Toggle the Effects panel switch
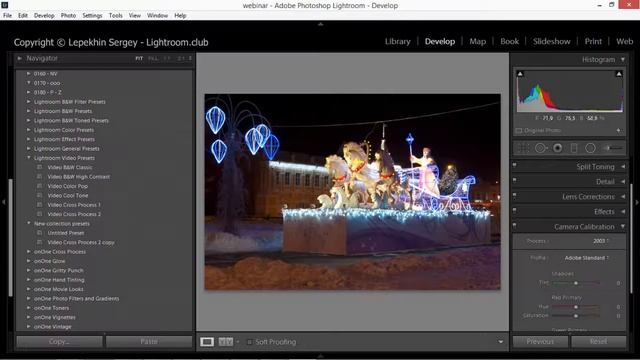 (x=514, y=211)
